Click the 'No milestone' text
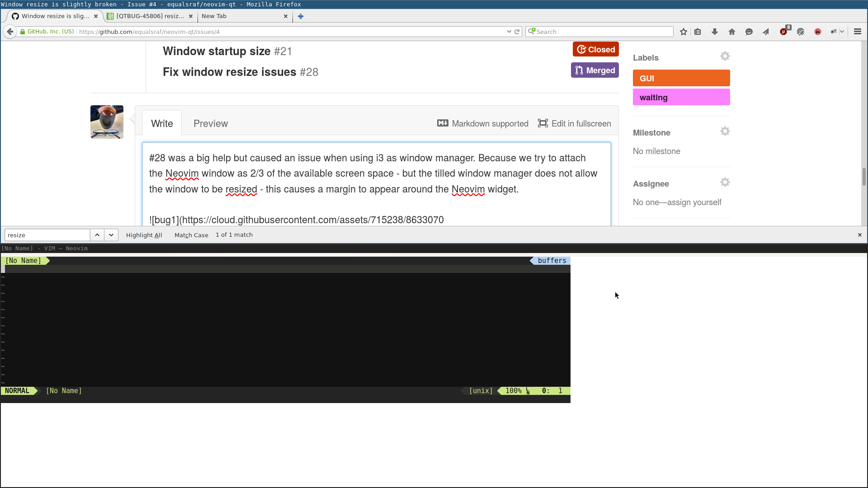Viewport: 868px width, 488px height. 656,151
